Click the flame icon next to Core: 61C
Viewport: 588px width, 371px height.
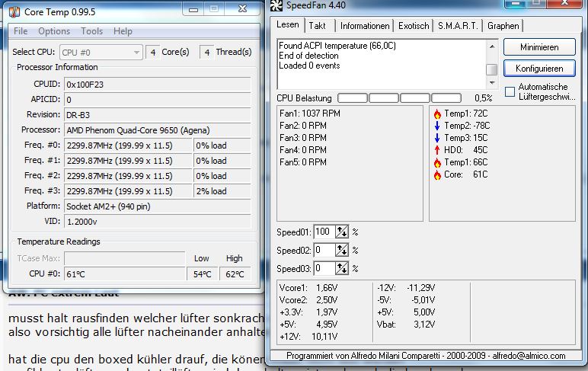tap(437, 174)
